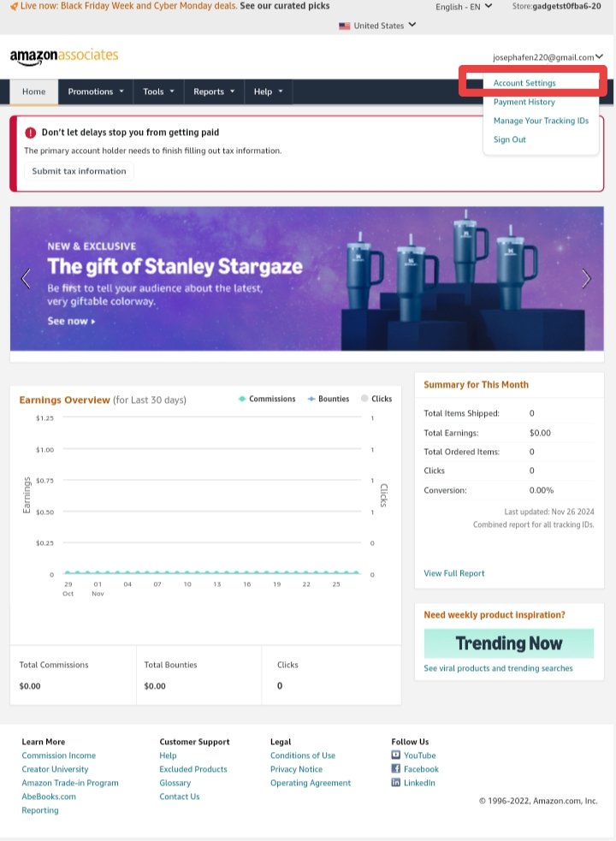Click See our curated picks link
The height and width of the screenshot is (841, 616).
[x=284, y=6]
